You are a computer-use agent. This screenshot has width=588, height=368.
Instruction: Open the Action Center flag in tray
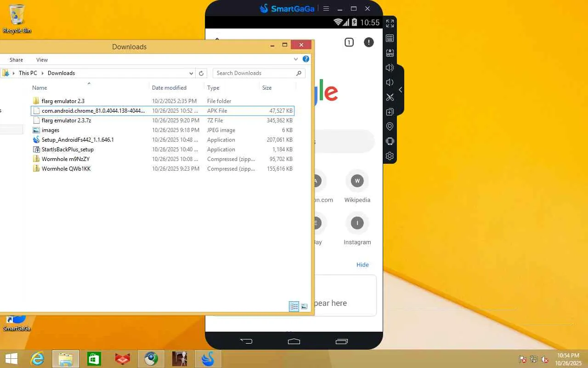pos(523,359)
